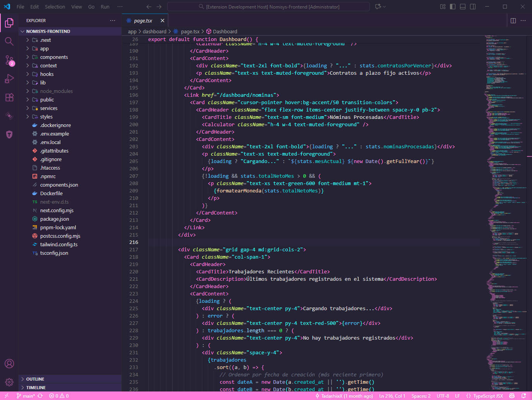The height and width of the screenshot is (400, 532).
Task: Open the activity bar icon above the shield
Action: click(x=9, y=116)
